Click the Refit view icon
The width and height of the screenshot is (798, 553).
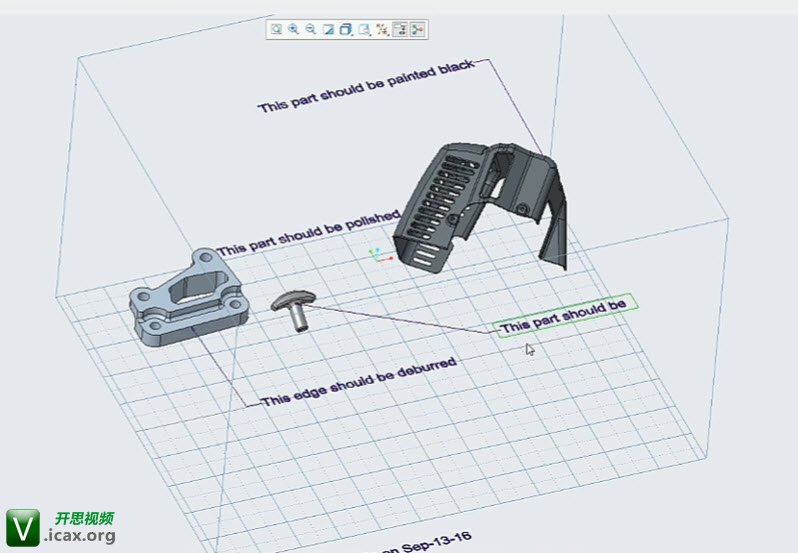tap(276, 30)
